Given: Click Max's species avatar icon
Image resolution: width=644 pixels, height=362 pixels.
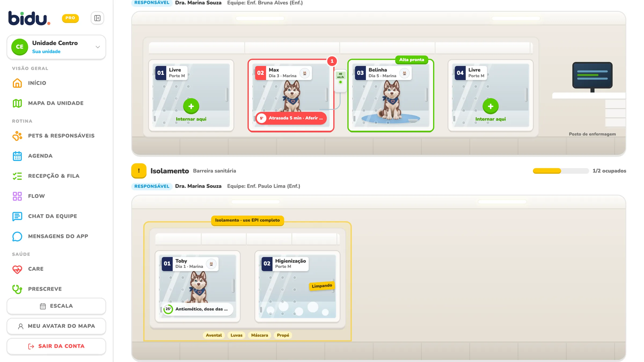Looking at the screenshot, I should [x=305, y=73].
